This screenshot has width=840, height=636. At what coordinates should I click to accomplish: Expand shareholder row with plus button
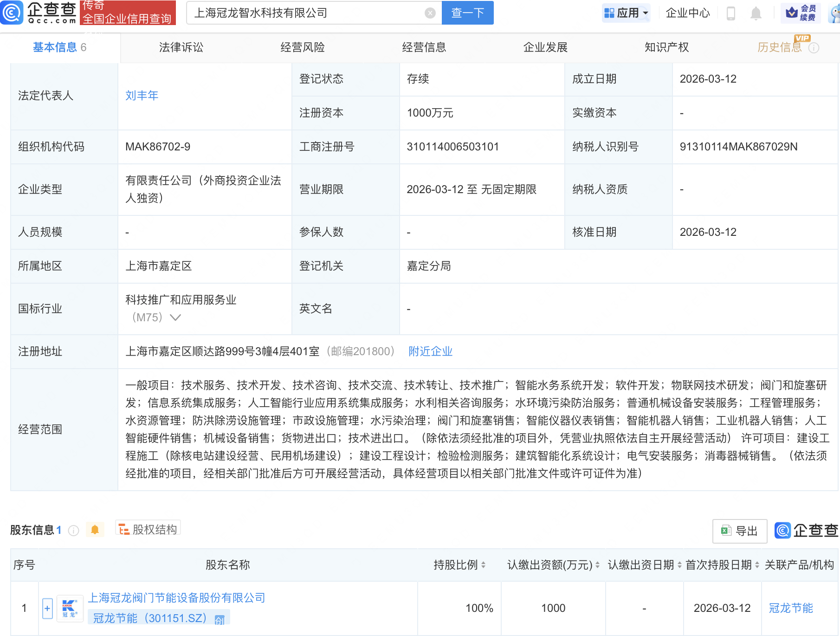tap(47, 608)
